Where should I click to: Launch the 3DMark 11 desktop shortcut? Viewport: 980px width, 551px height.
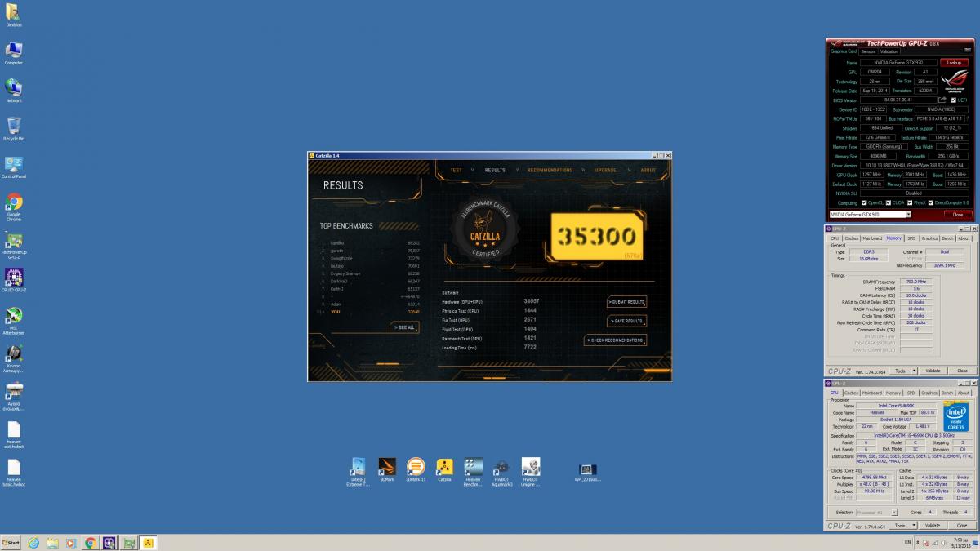pos(416,469)
